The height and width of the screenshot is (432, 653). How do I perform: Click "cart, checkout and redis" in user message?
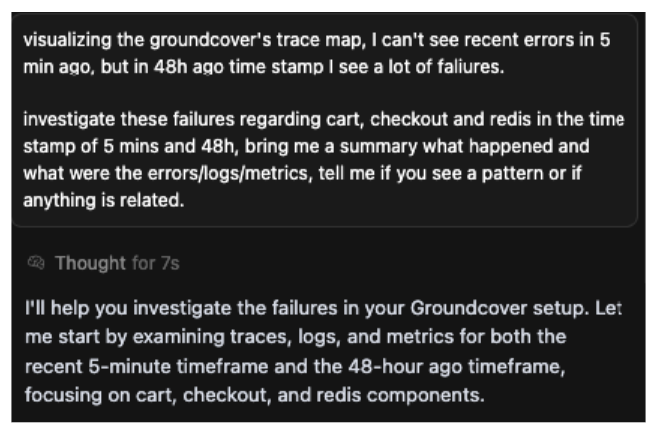[429, 120]
